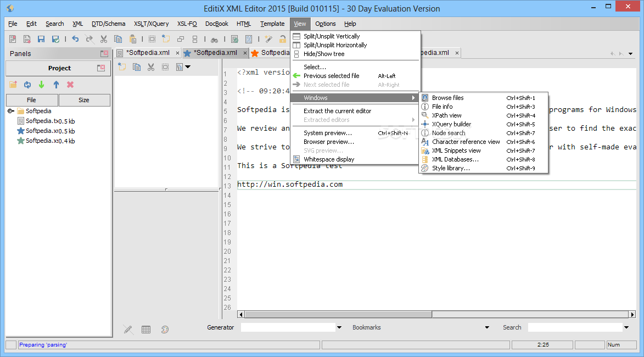Click the Paste clipboard icon in main toolbar

point(133,39)
